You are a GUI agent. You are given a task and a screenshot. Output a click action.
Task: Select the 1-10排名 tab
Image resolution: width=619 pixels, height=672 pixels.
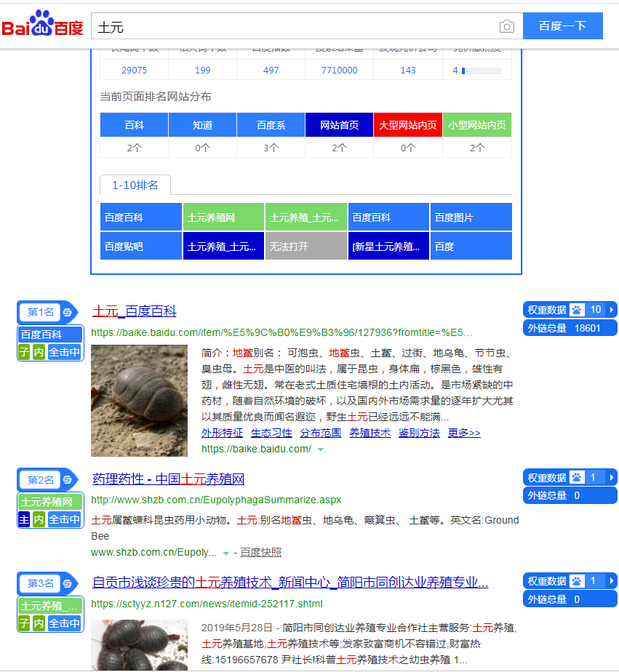135,185
